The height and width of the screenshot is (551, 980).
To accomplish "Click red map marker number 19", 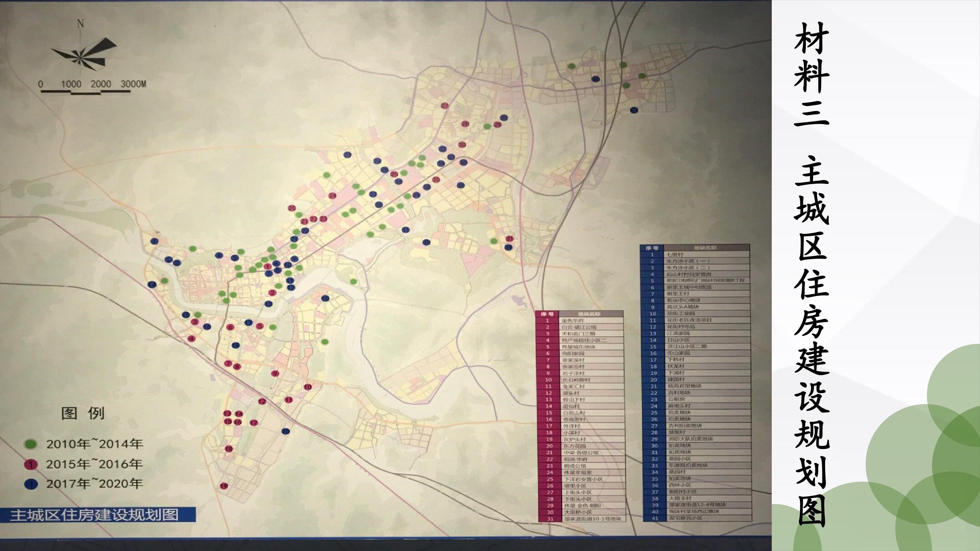I will pos(224,486).
